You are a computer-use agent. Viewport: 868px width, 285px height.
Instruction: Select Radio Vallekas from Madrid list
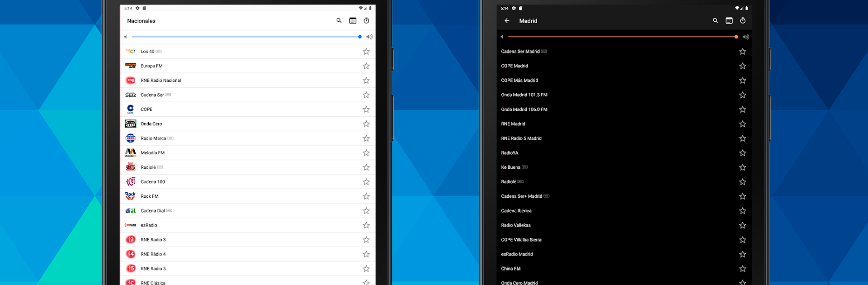point(516,225)
